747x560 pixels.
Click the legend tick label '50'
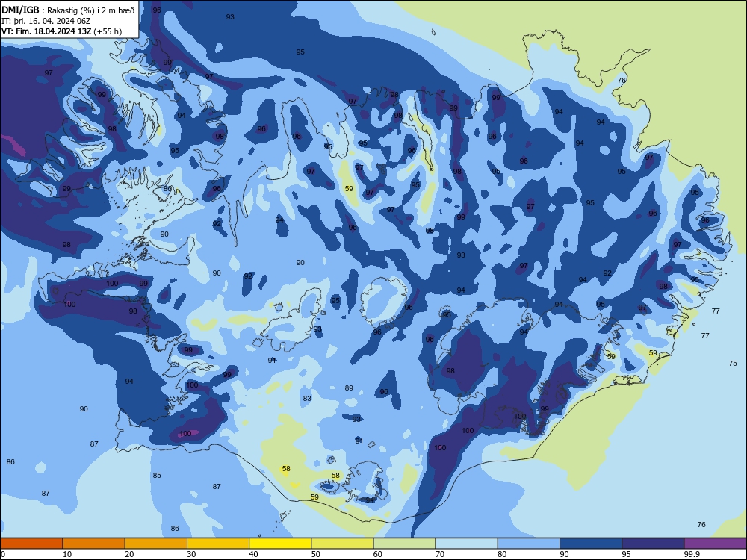(x=315, y=554)
